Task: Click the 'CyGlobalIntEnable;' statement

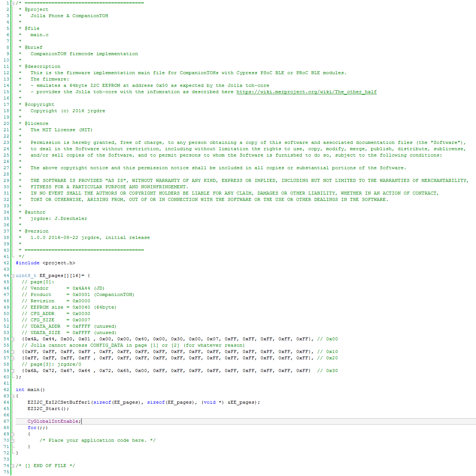Action: [x=54, y=421]
